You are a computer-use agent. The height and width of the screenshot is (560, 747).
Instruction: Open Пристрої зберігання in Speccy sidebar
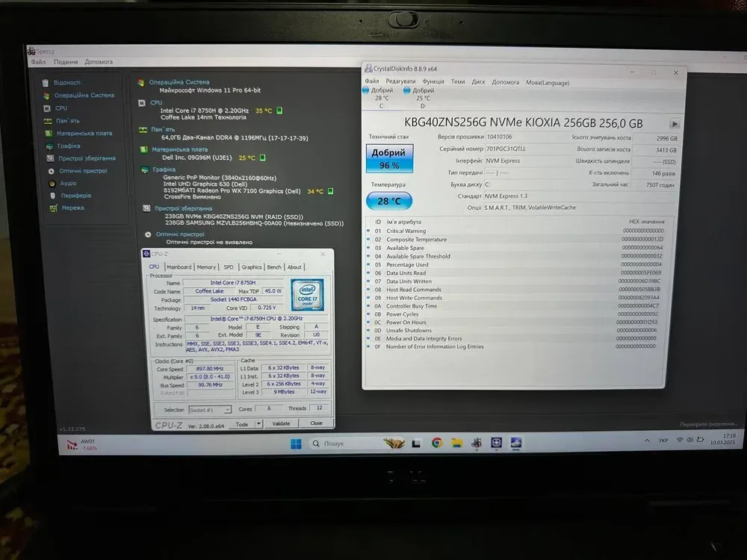coord(87,158)
